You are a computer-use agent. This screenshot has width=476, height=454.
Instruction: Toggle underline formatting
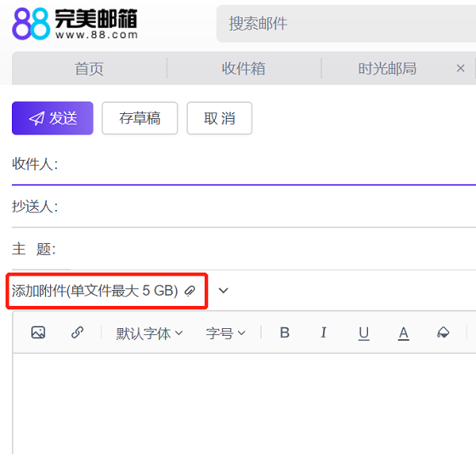[364, 333]
